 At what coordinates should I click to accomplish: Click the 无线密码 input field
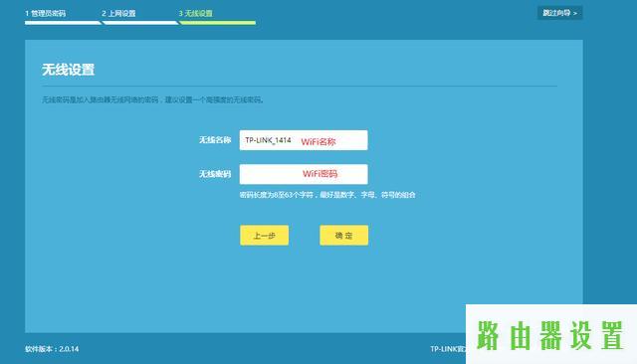pyautogui.click(x=304, y=174)
